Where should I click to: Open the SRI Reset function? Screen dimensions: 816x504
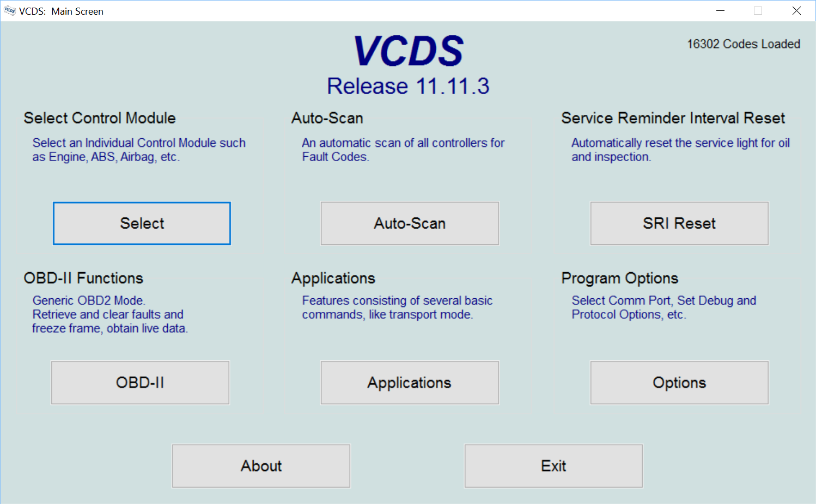(679, 223)
